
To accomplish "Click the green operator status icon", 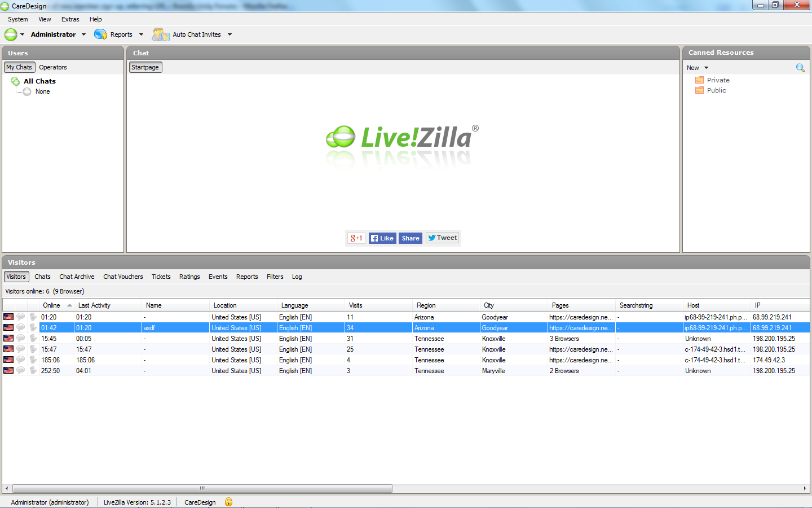I will (x=11, y=34).
